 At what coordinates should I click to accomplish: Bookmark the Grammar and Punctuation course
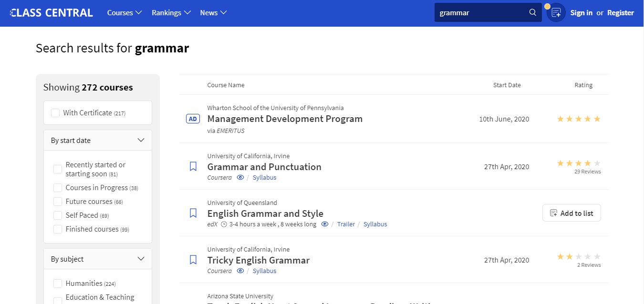(x=193, y=166)
